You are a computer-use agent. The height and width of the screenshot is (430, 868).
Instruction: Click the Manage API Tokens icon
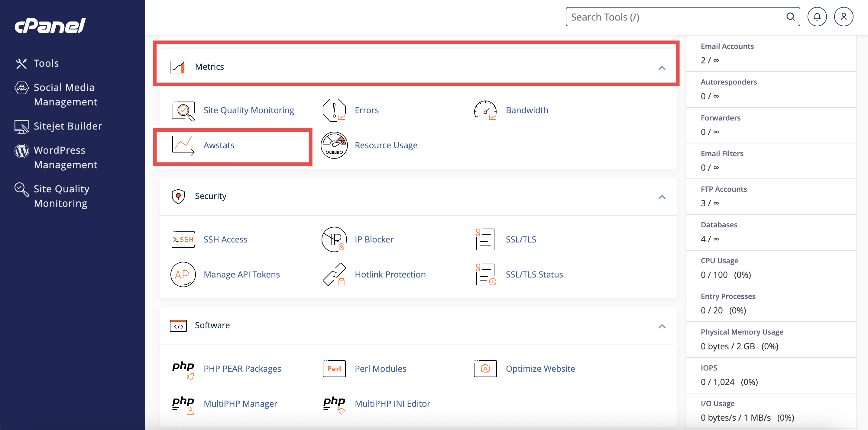(183, 274)
